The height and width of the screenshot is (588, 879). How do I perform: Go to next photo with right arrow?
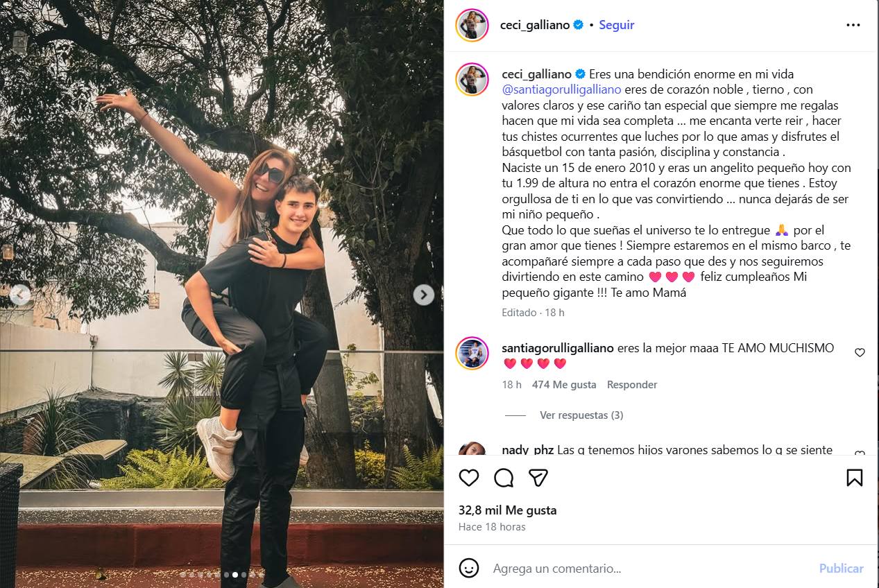pyautogui.click(x=423, y=295)
